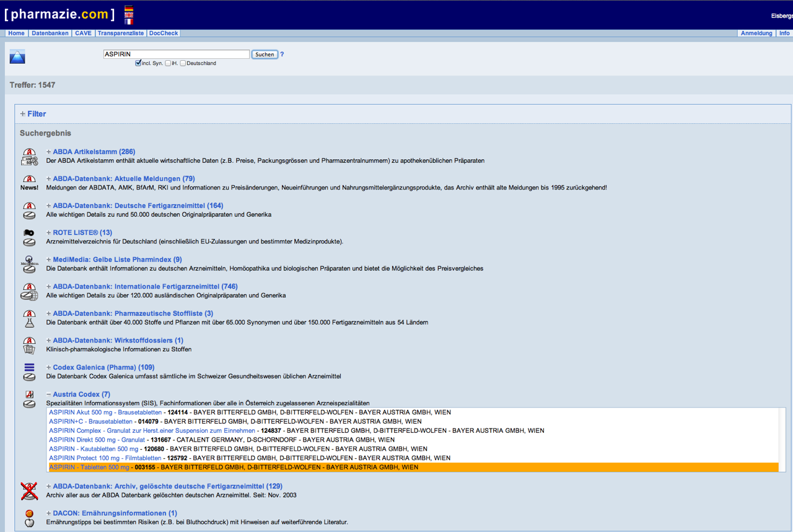Viewport: 793px width, 532px height.
Task: Enable the Deutschland checkbox
Action: pyautogui.click(x=183, y=63)
